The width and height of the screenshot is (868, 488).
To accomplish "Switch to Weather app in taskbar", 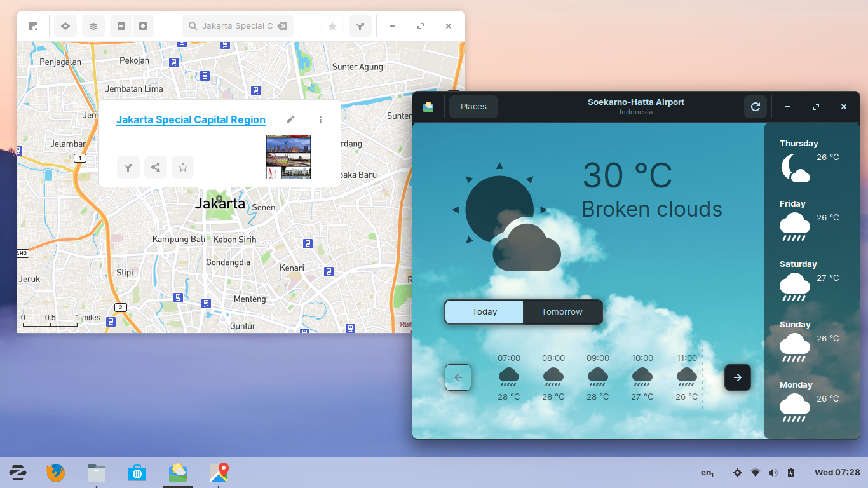I will [x=178, y=473].
